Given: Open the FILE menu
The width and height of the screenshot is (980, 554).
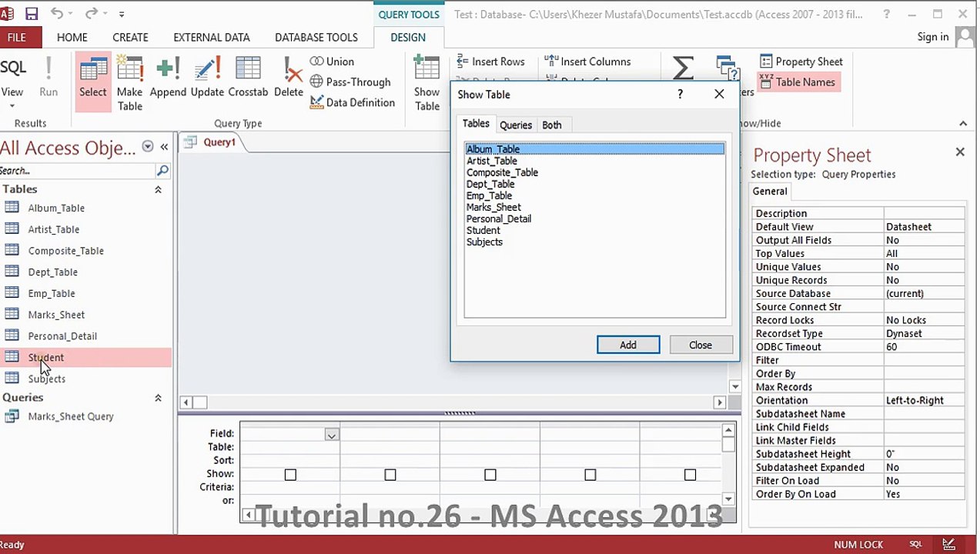Looking at the screenshot, I should point(17,37).
